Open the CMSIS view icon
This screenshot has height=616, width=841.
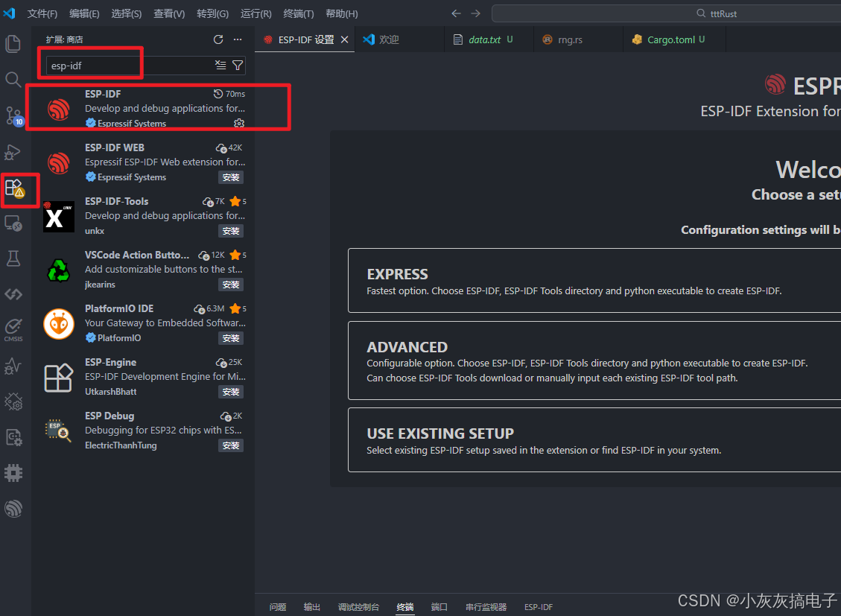13,330
